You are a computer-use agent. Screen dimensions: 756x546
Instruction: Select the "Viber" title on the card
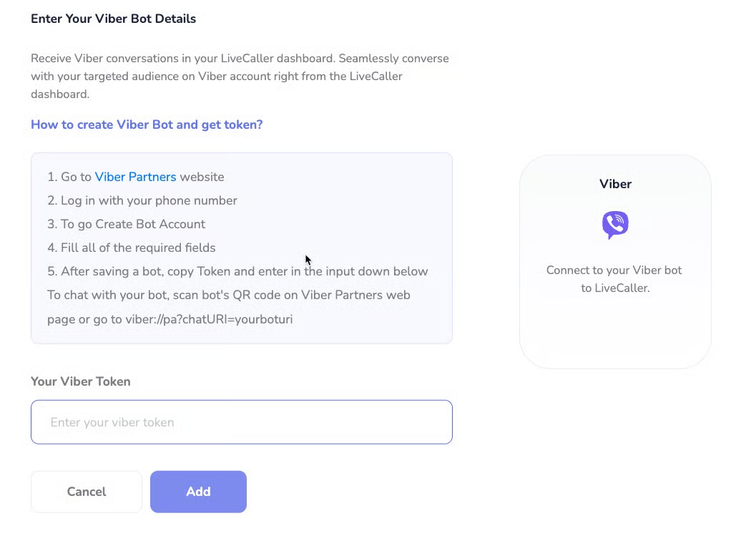[x=615, y=184]
